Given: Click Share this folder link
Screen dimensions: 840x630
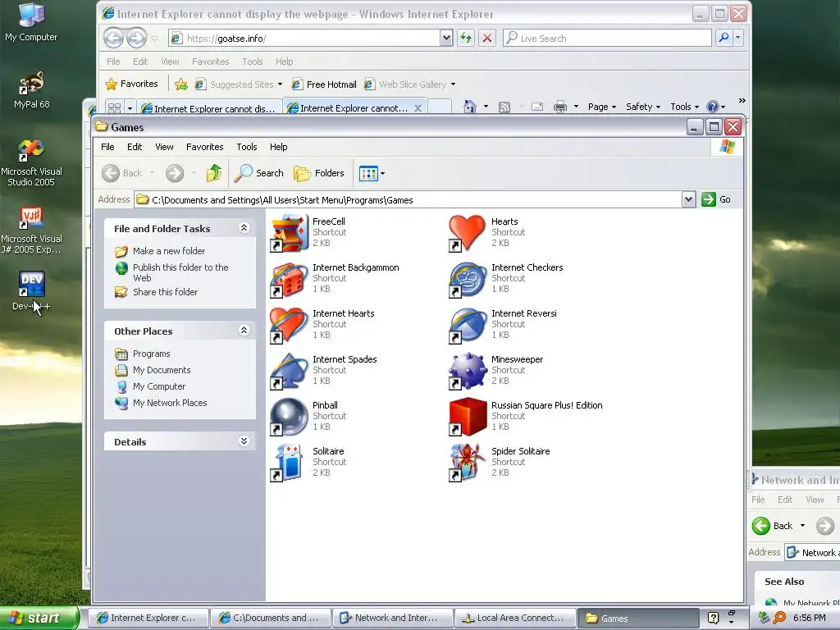Looking at the screenshot, I should pos(165,292).
